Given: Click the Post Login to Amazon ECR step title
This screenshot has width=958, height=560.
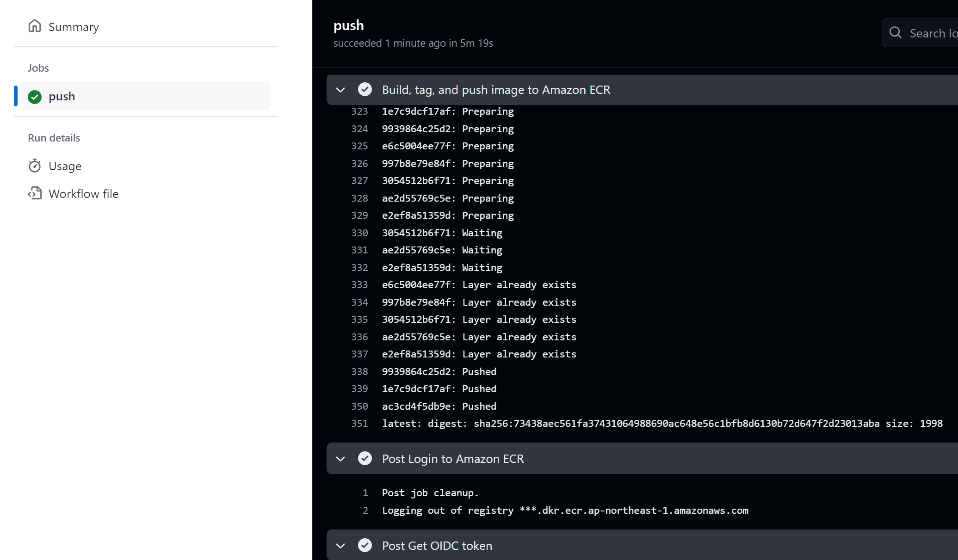Looking at the screenshot, I should pos(452,459).
